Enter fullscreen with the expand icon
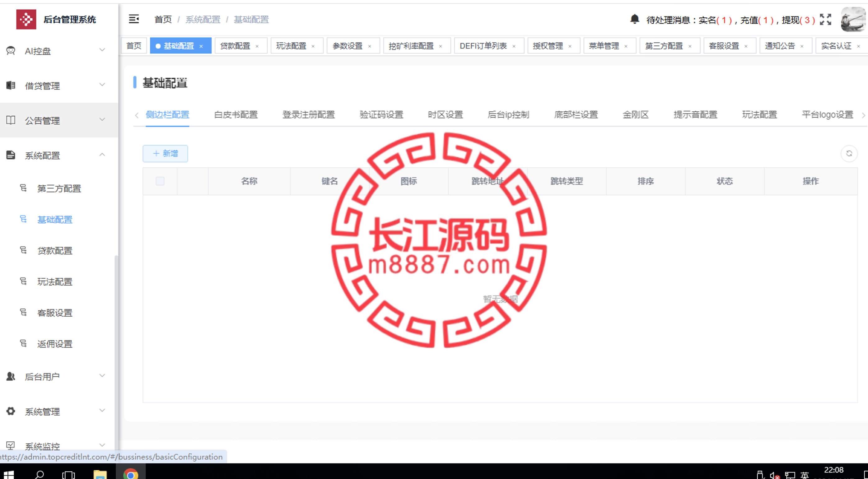Image resolution: width=868 pixels, height=479 pixels. click(x=825, y=19)
